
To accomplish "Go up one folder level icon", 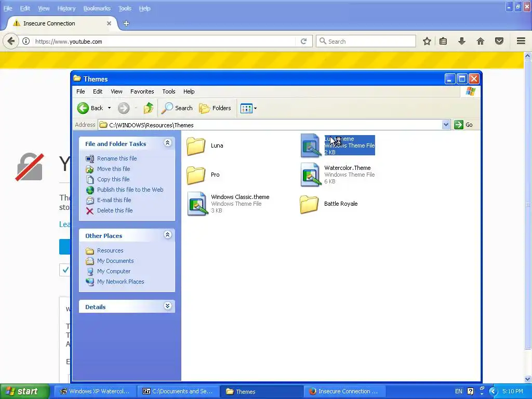I will pos(148,108).
